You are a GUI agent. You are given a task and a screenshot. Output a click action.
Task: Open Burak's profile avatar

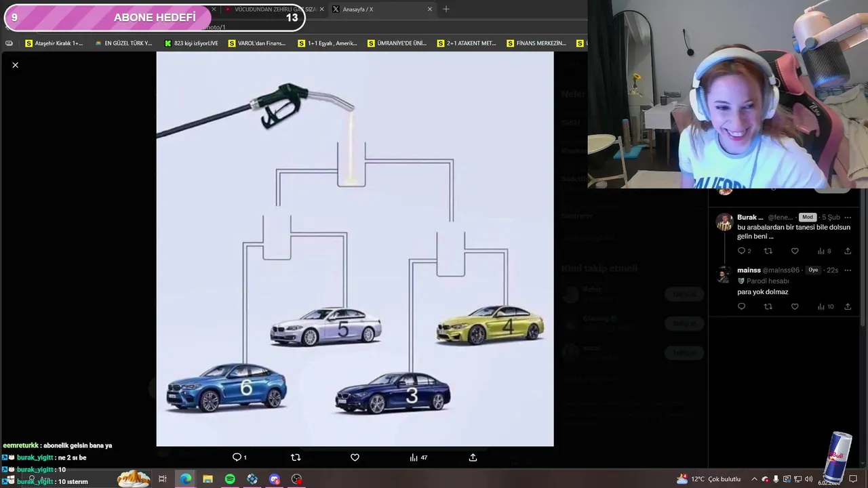[x=725, y=222]
